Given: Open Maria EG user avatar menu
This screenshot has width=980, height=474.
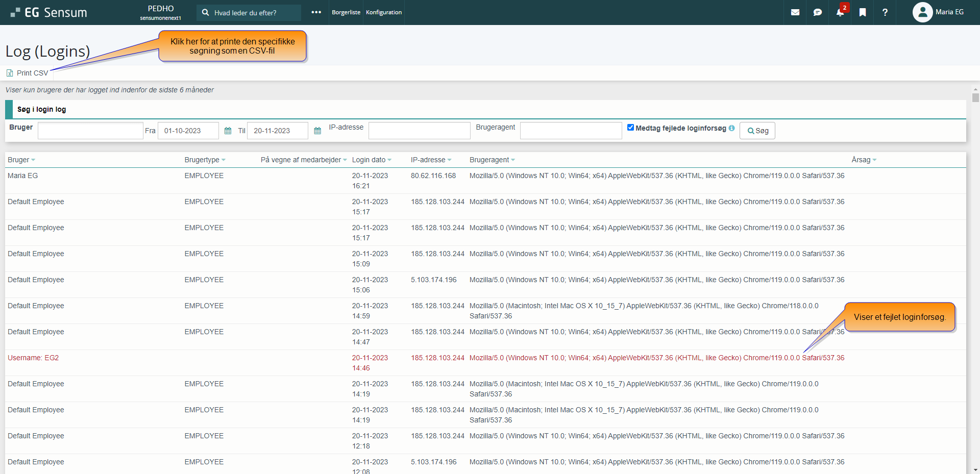Looking at the screenshot, I should click(922, 12).
